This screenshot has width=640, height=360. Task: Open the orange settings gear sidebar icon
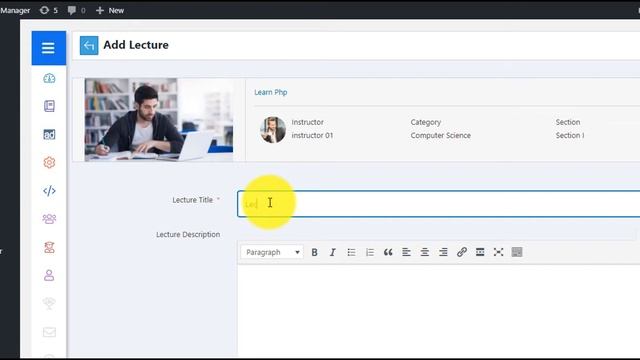pos(49,162)
